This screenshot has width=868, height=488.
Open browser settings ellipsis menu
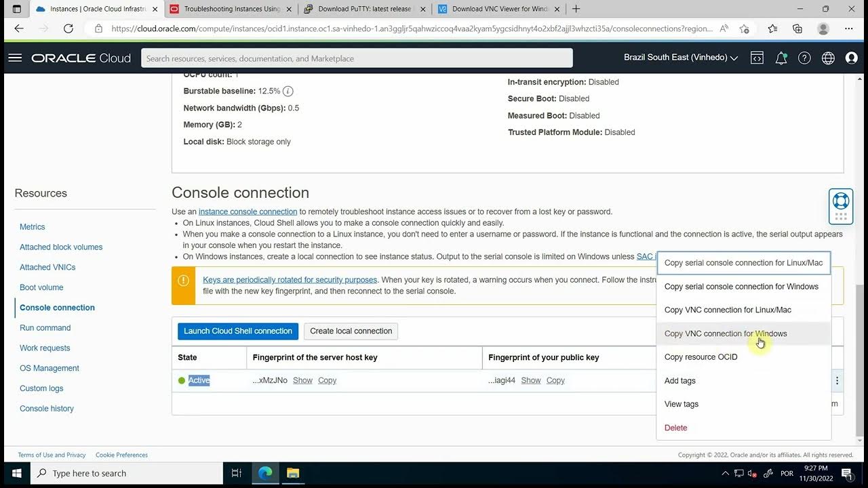(849, 28)
